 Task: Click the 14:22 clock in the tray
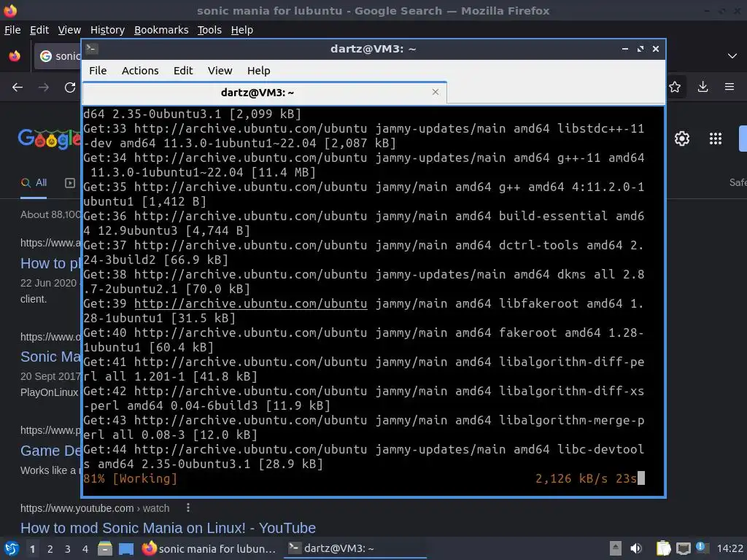tap(729, 548)
